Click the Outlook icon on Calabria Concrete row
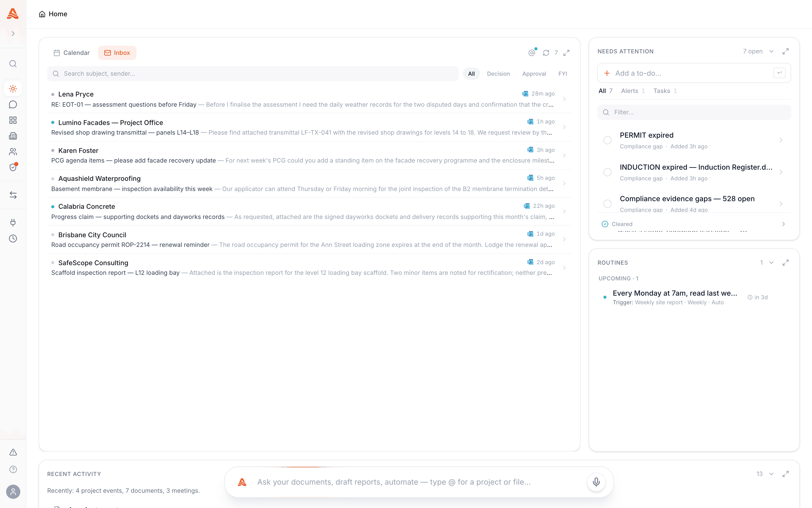Image resolution: width=812 pixels, height=508 pixels. tap(527, 206)
